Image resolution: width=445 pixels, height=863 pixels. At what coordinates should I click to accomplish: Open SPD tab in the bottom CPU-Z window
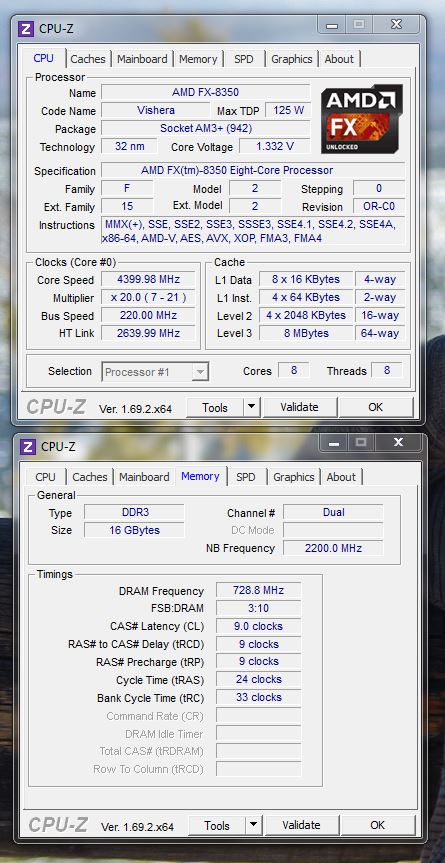pos(246,477)
